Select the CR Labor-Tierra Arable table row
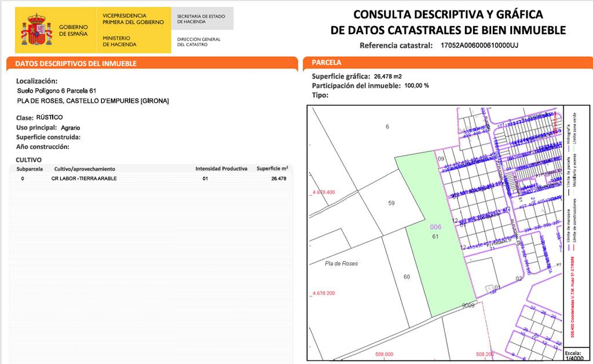Screen dimensions: 593x364 (x=151, y=179)
